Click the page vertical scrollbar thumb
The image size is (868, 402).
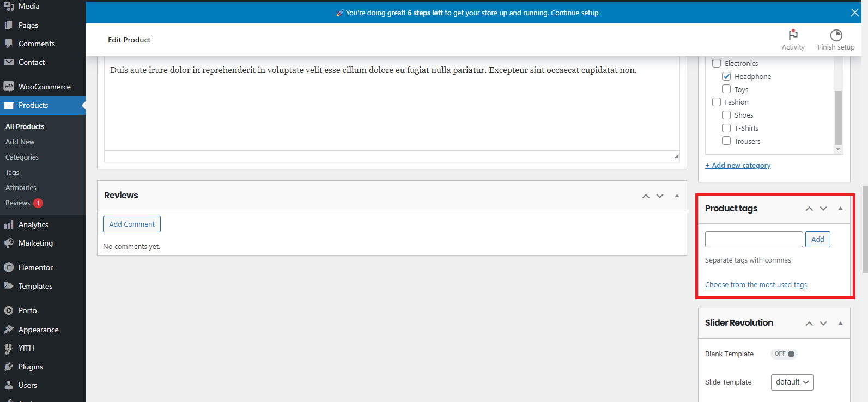tap(865, 229)
